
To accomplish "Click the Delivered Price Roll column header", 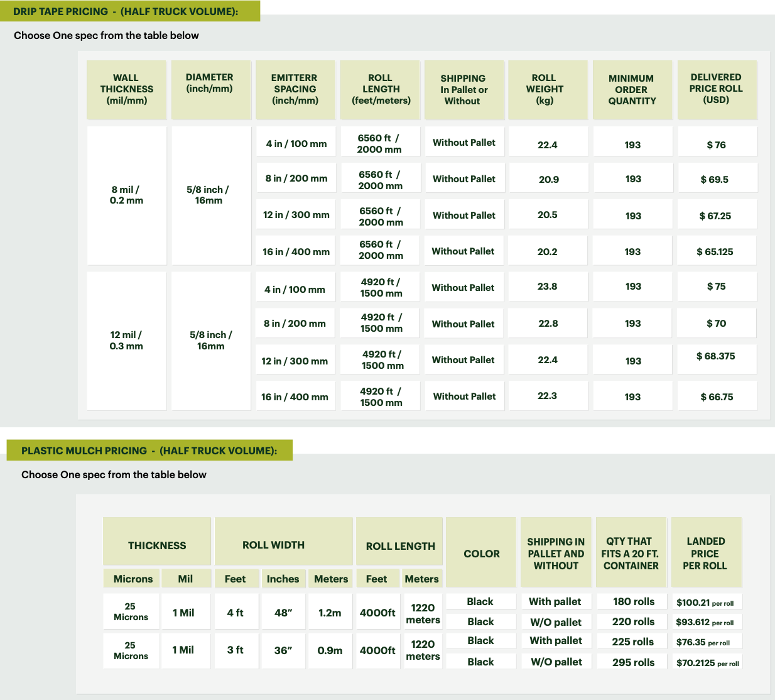I will tap(716, 89).
